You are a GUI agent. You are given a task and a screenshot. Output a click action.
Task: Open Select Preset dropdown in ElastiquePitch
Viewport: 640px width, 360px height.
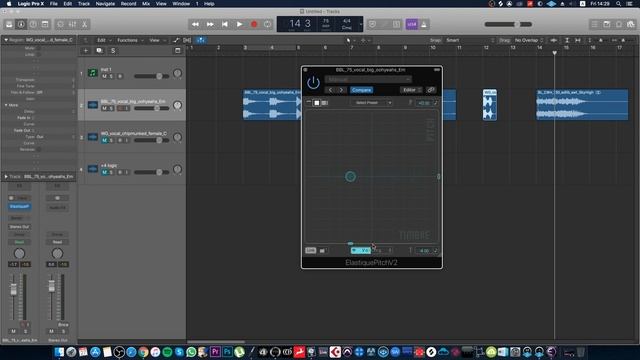[371, 103]
